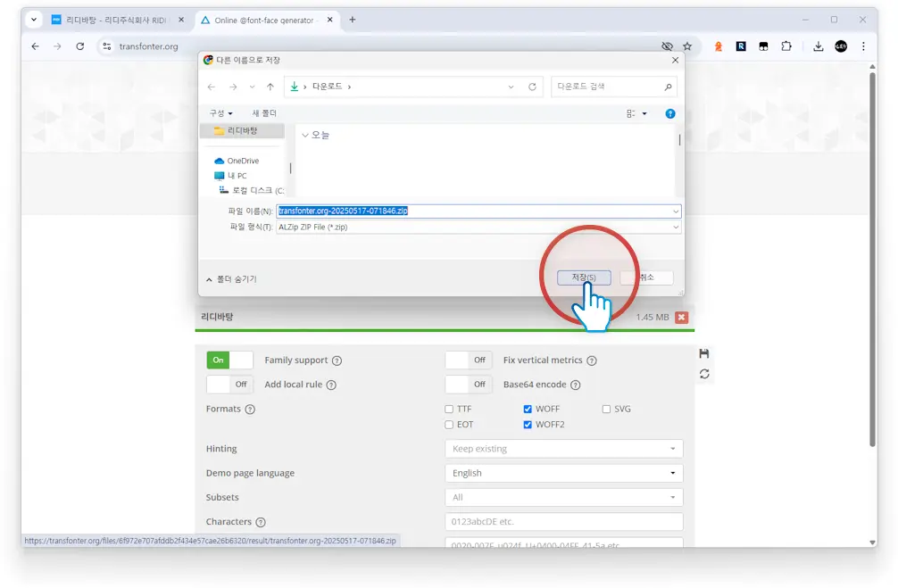Click the 저장(S) save button
898x588 pixels.
tap(584, 277)
